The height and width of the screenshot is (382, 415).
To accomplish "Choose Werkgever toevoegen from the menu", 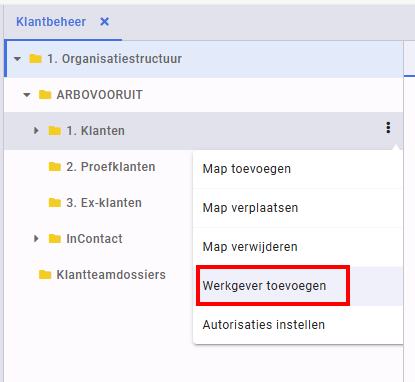I will click(x=298, y=286).
